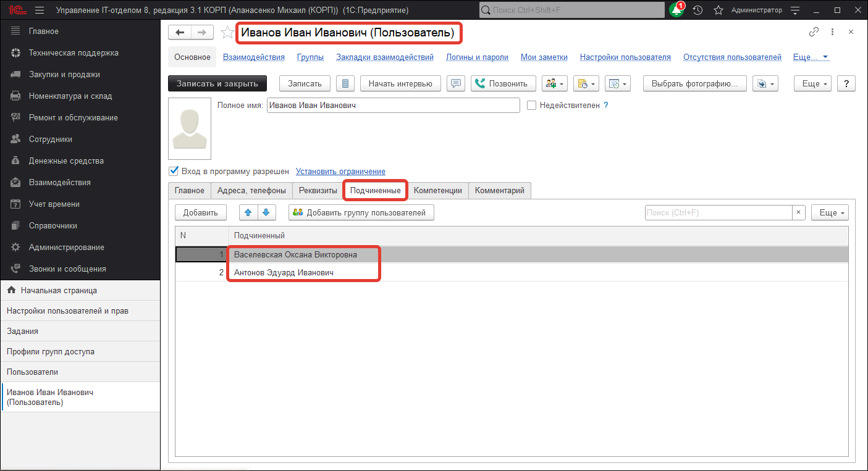The width and height of the screenshot is (868, 471).
Task: Select 'Сотрудники' in the left sidebar
Action: point(51,140)
